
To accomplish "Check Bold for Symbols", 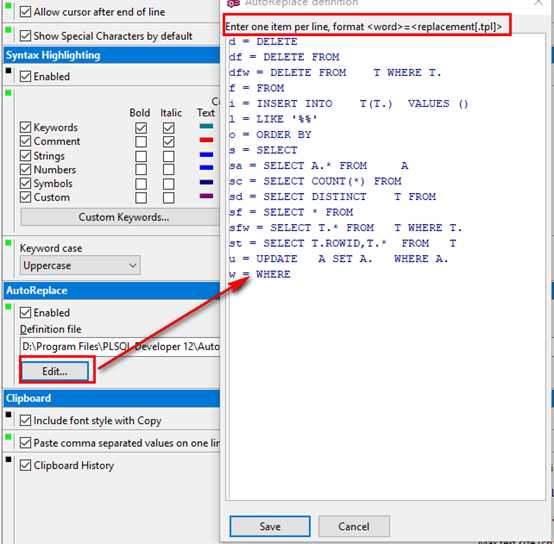I will (x=141, y=184).
